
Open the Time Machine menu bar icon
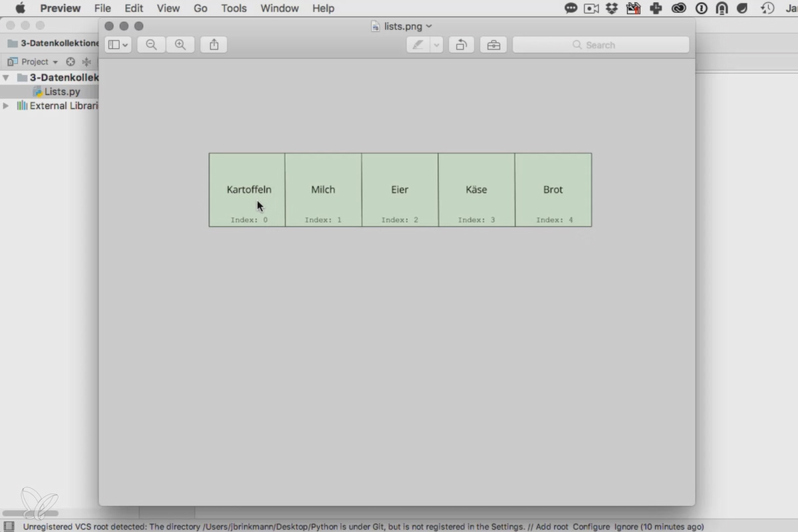click(x=767, y=8)
